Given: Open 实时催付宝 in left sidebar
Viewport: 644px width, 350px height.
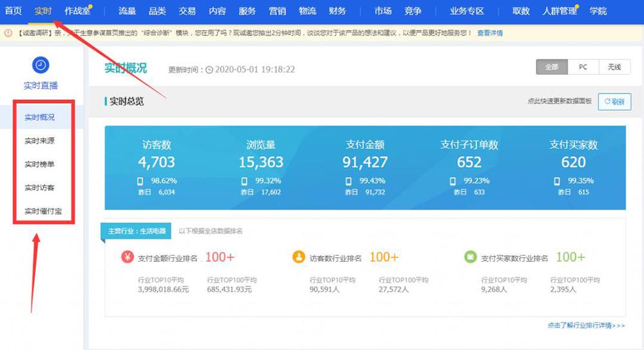Looking at the screenshot, I should click(x=43, y=211).
